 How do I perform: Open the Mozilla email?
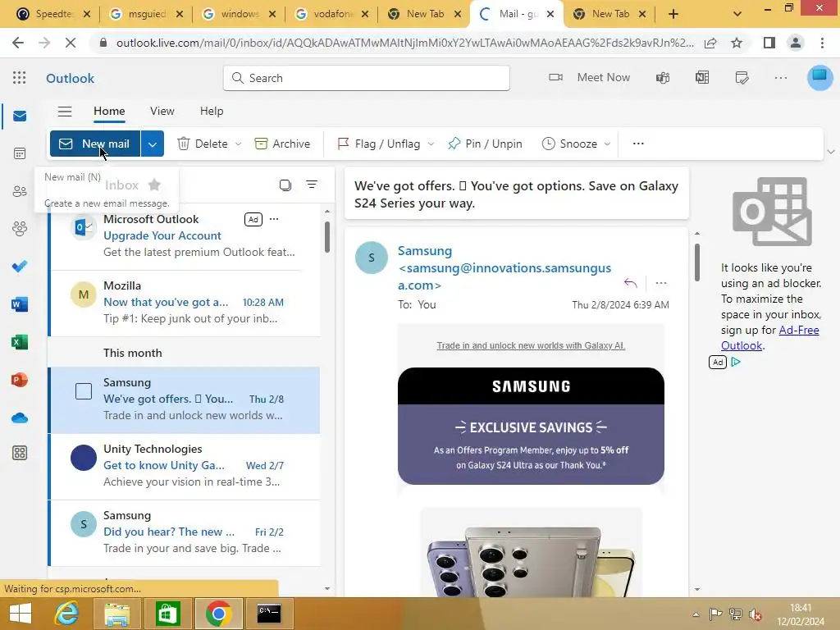[x=185, y=303]
